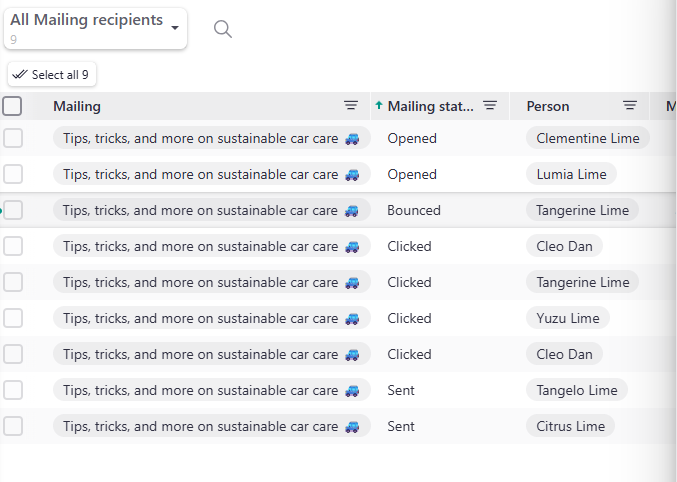Image resolution: width=677 pixels, height=482 pixels.
Task: Check the box for Clementine Lime's row
Action: [13, 138]
